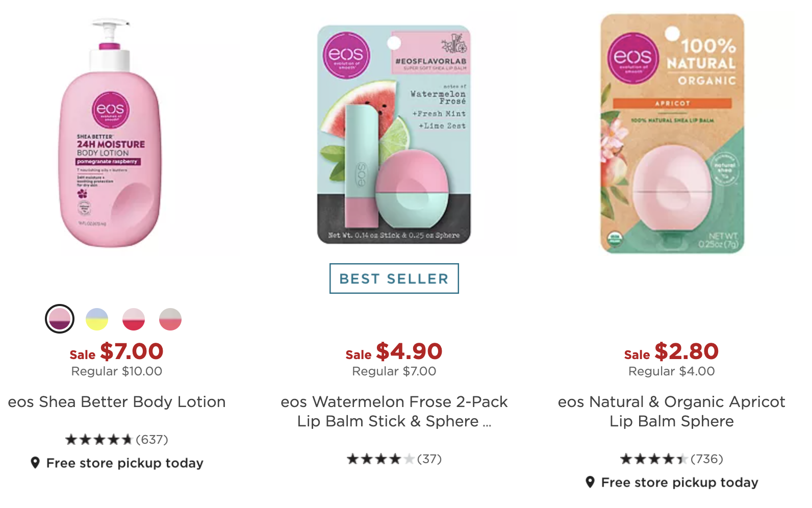The width and height of the screenshot is (812, 508).
Task: View the 736 reviews star rating
Action: (672, 459)
